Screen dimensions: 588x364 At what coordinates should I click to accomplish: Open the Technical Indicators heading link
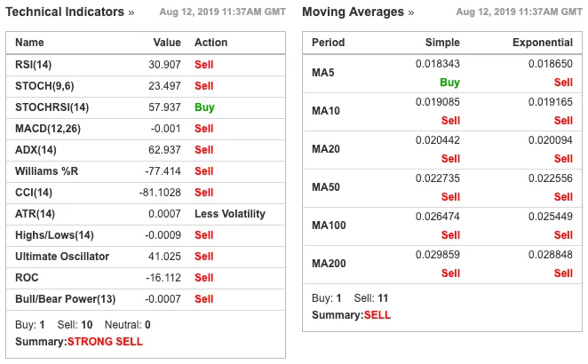[65, 12]
